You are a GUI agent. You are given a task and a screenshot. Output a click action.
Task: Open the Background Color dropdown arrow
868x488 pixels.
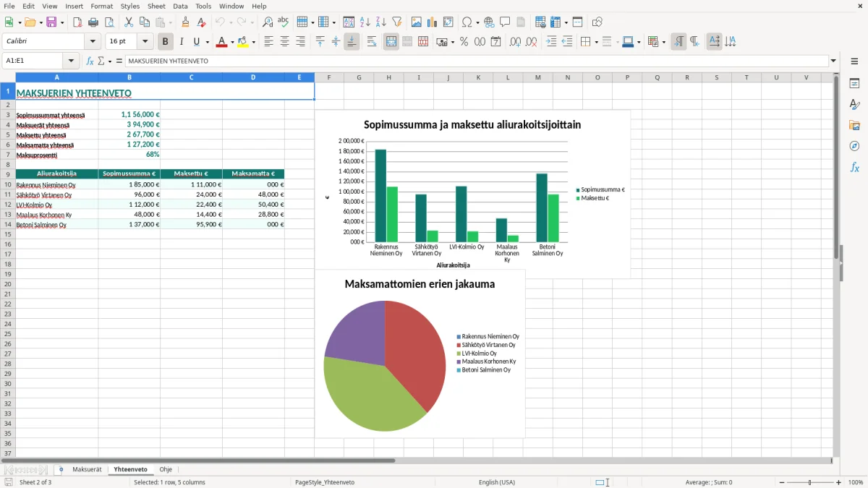click(253, 42)
